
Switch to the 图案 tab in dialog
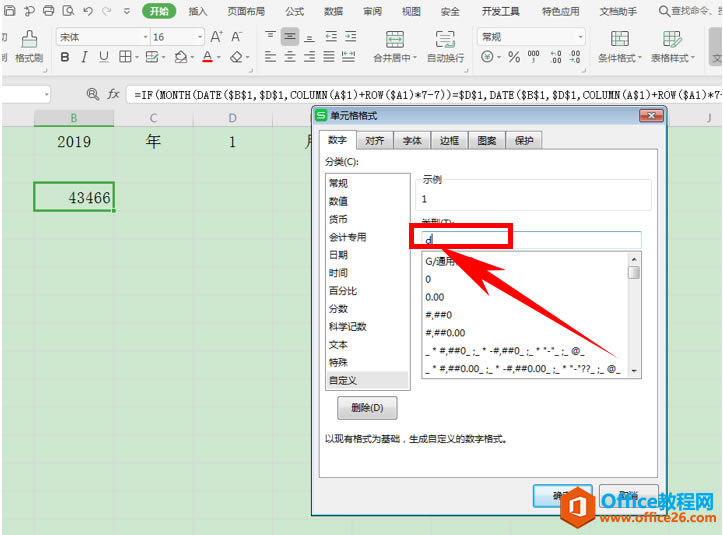click(487, 141)
